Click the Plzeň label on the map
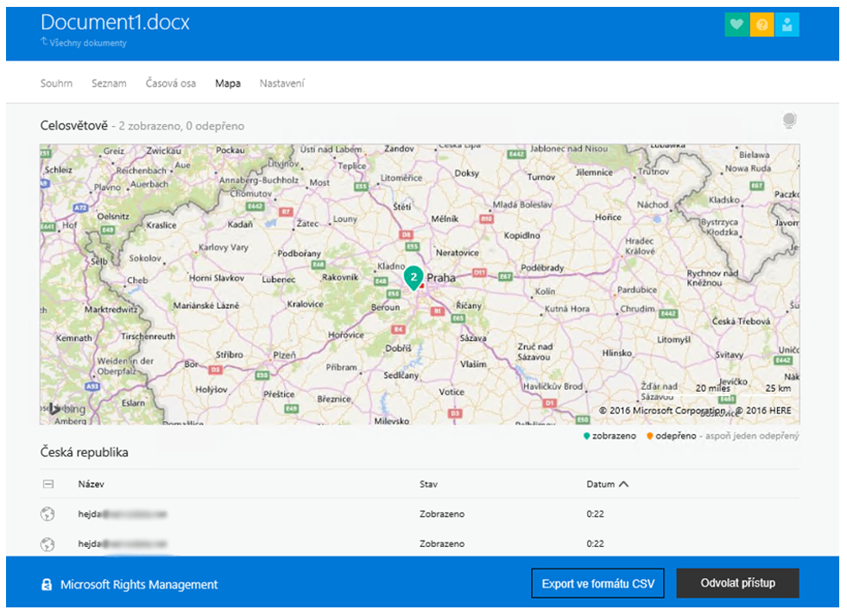Screen dimensions: 847x616 tap(285, 355)
